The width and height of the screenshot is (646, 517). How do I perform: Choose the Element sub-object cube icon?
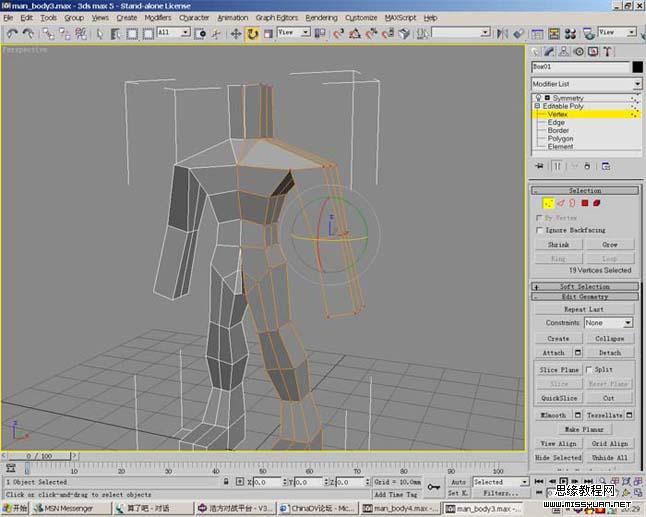click(x=596, y=203)
